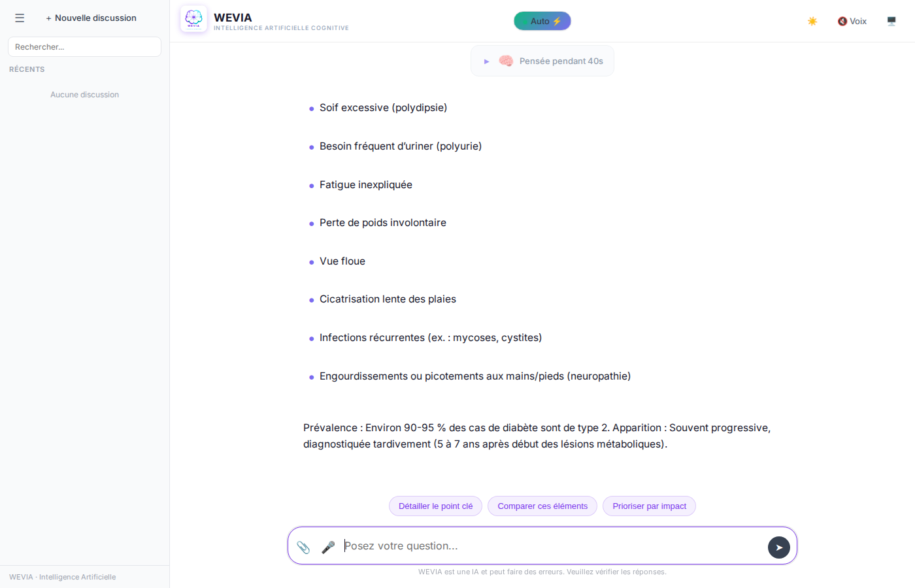Click the RÉCENTS section header

(x=27, y=69)
